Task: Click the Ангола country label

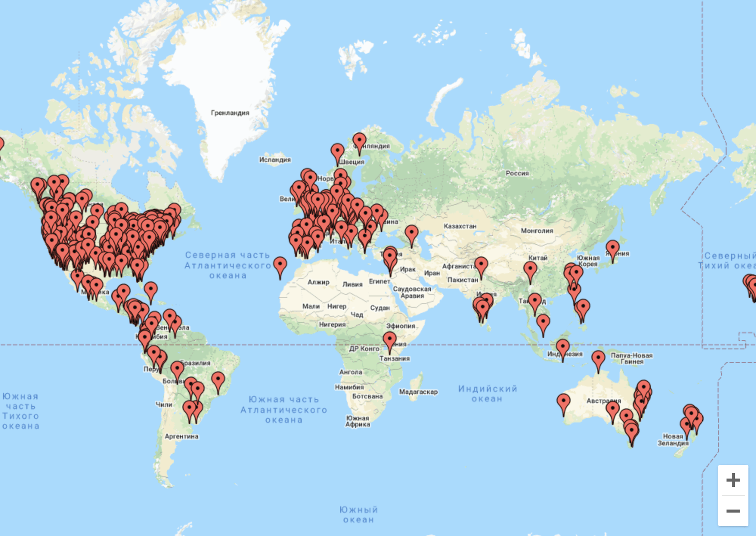Action: coord(351,372)
